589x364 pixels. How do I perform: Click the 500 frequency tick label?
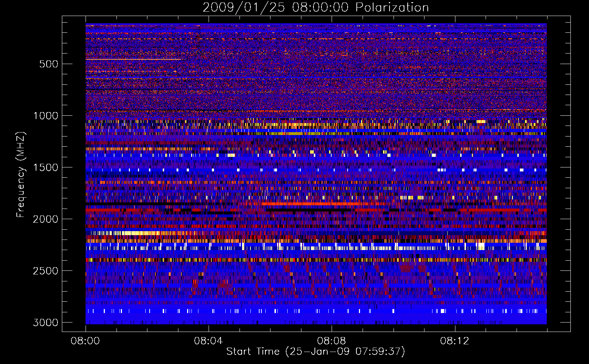(48, 64)
